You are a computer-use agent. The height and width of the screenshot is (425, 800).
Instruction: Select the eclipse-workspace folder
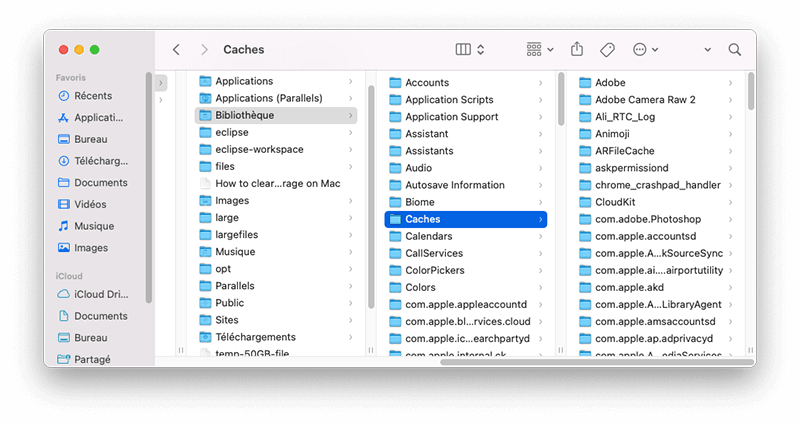tap(276, 149)
